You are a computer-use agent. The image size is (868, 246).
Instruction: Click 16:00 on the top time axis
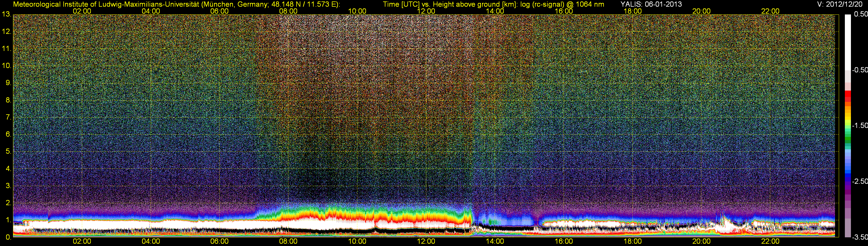(564, 11)
